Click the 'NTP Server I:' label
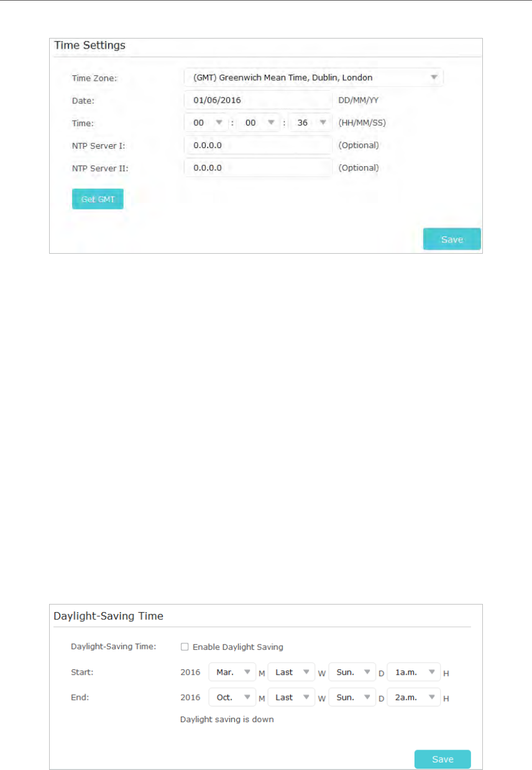532x770 pixels. point(97,145)
